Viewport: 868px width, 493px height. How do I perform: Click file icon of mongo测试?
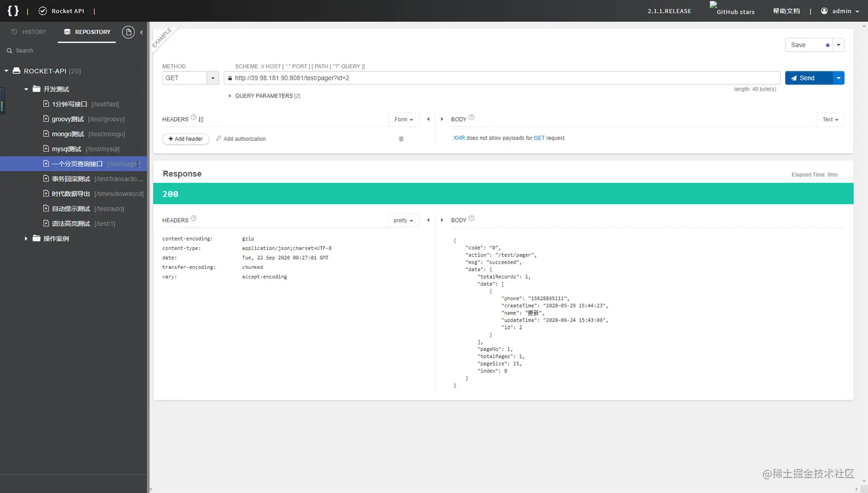(x=46, y=134)
